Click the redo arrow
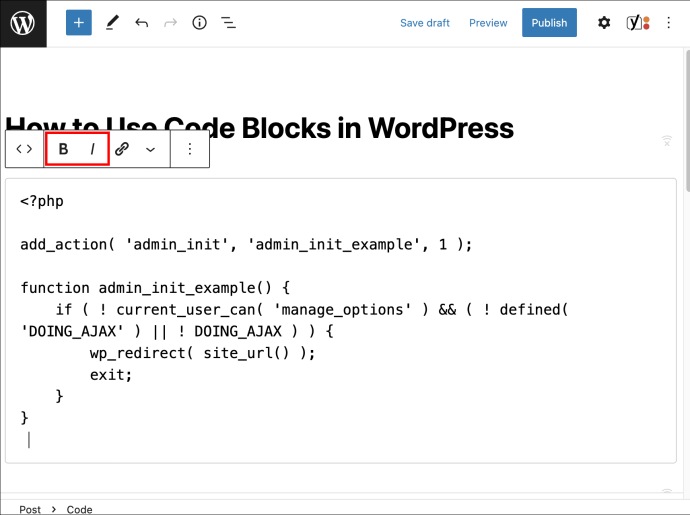Image resolution: width=690 pixels, height=515 pixels. point(170,22)
